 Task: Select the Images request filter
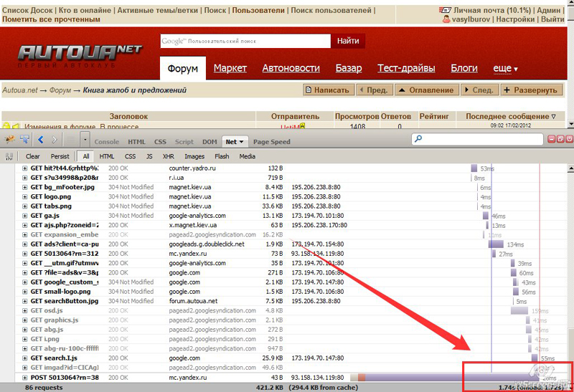pos(194,156)
